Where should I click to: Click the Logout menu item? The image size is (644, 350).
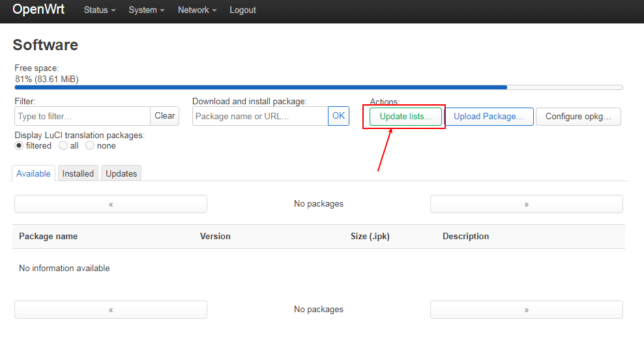tap(242, 10)
